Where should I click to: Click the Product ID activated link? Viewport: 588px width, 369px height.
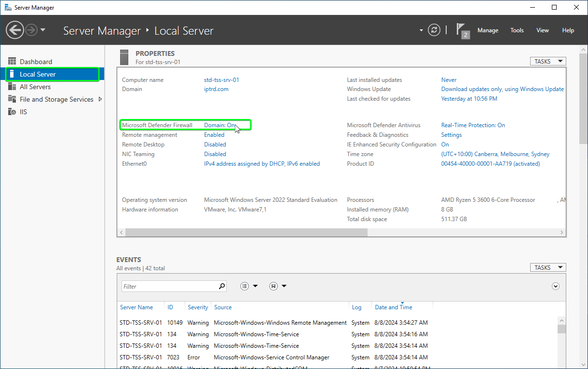point(491,164)
